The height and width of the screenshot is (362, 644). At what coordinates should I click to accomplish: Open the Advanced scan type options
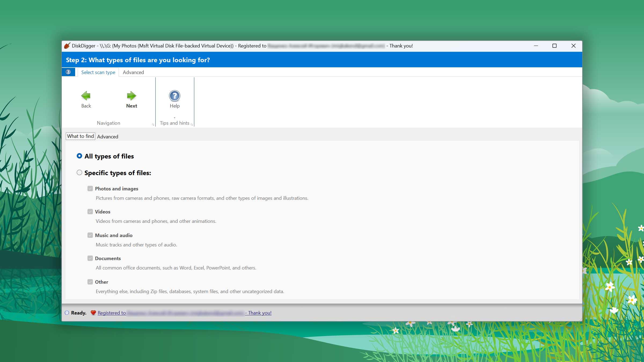coord(133,72)
